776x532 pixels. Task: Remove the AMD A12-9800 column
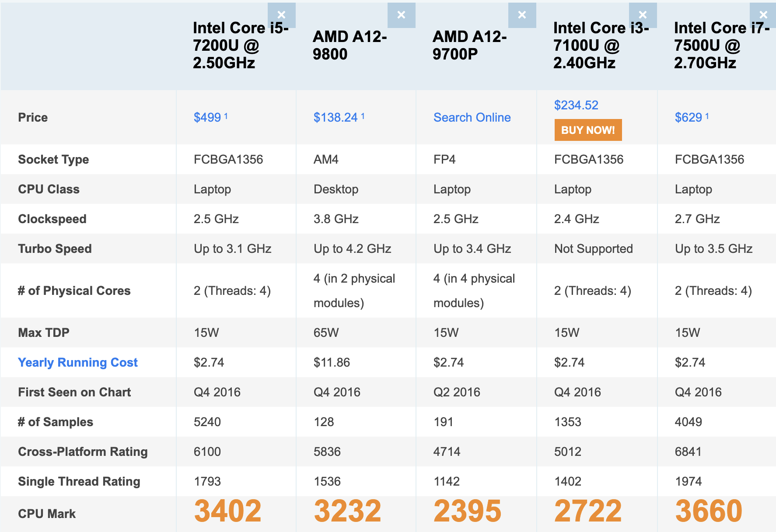point(401,15)
